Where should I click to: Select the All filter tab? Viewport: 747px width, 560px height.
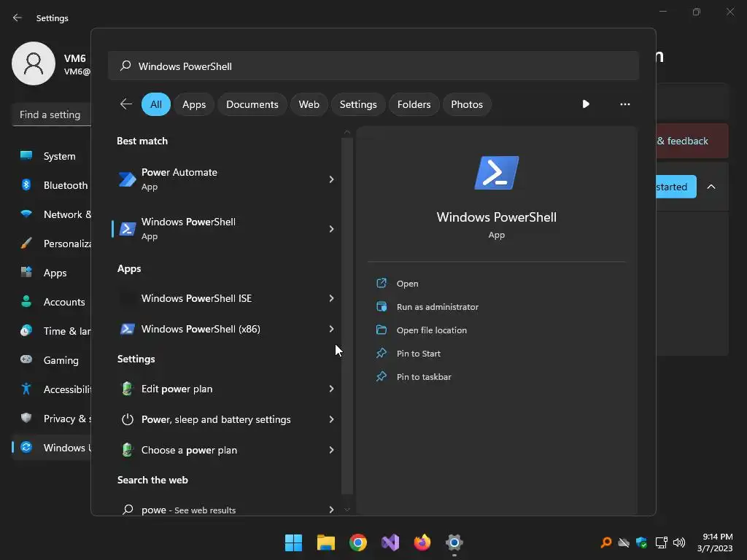156,104
